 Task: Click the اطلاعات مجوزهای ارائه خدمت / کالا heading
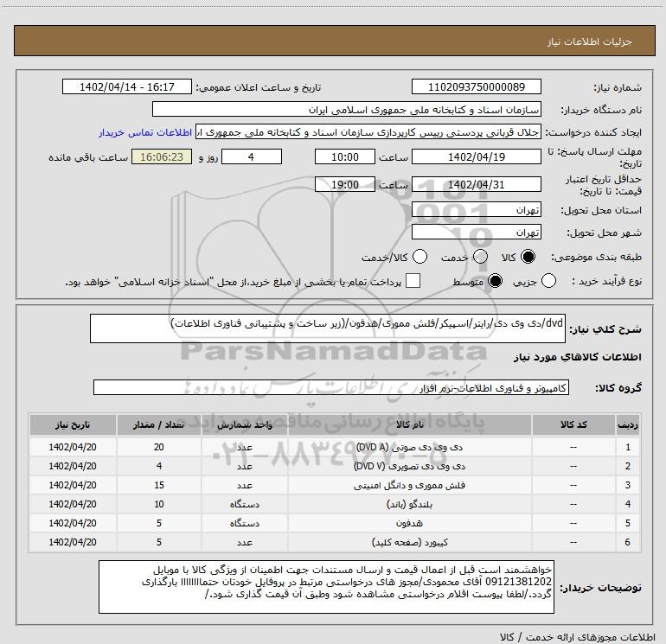pyautogui.click(x=578, y=637)
